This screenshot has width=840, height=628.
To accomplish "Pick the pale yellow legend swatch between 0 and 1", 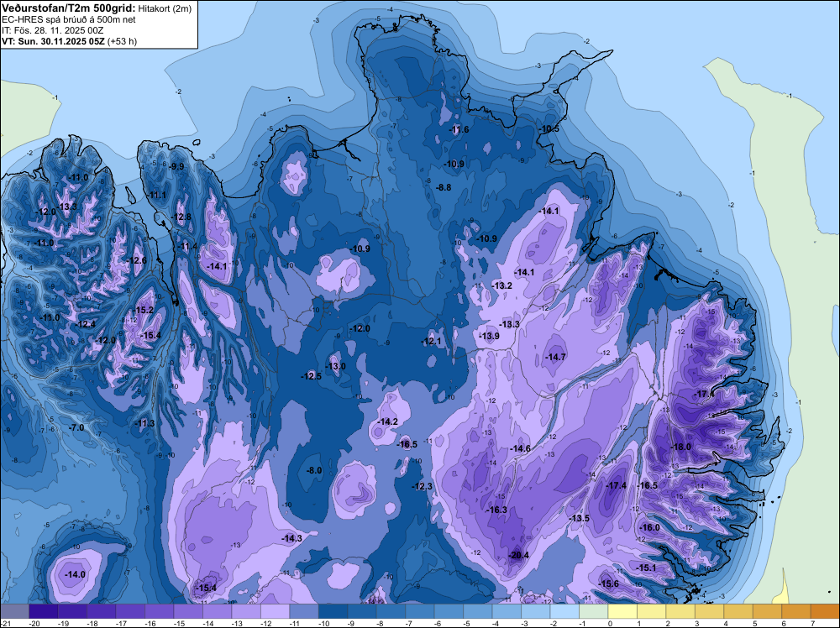I will coord(622,611).
